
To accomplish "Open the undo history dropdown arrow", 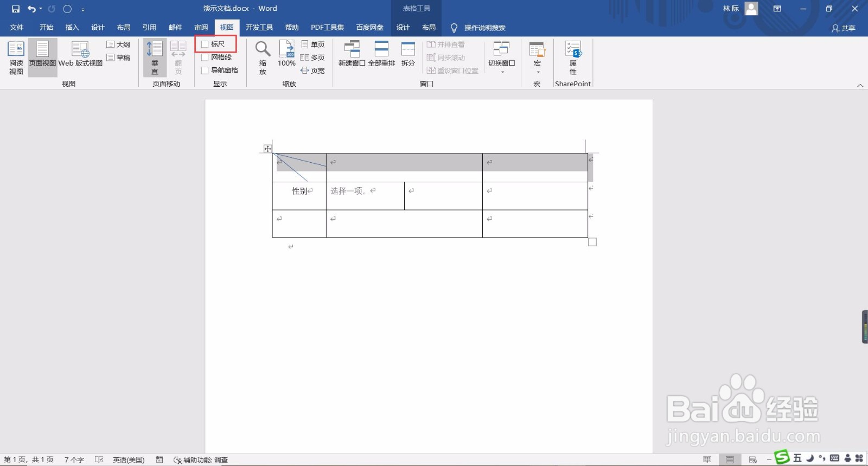I will (41, 9).
